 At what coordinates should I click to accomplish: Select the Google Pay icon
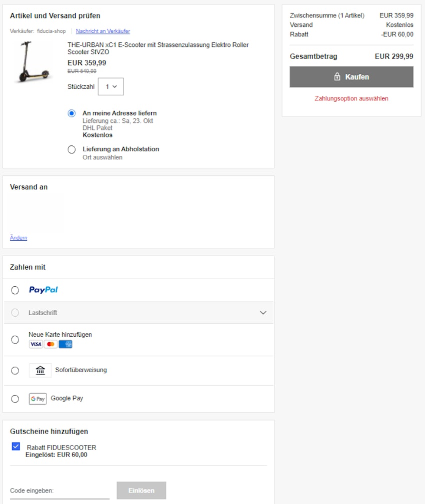(37, 398)
